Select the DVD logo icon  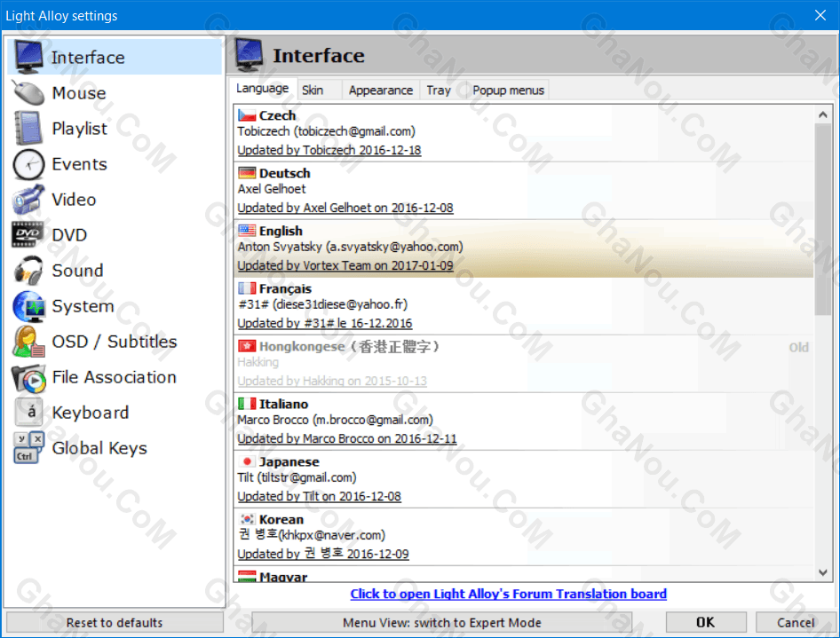[28, 234]
